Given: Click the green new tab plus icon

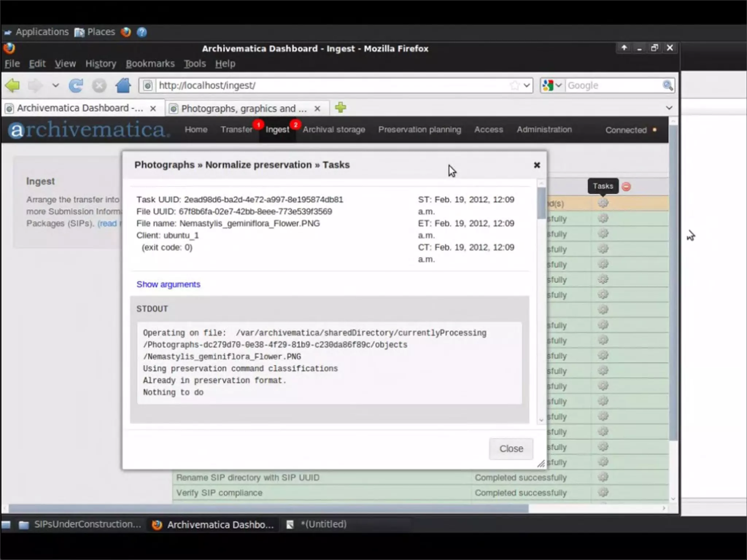Looking at the screenshot, I should pos(340,108).
